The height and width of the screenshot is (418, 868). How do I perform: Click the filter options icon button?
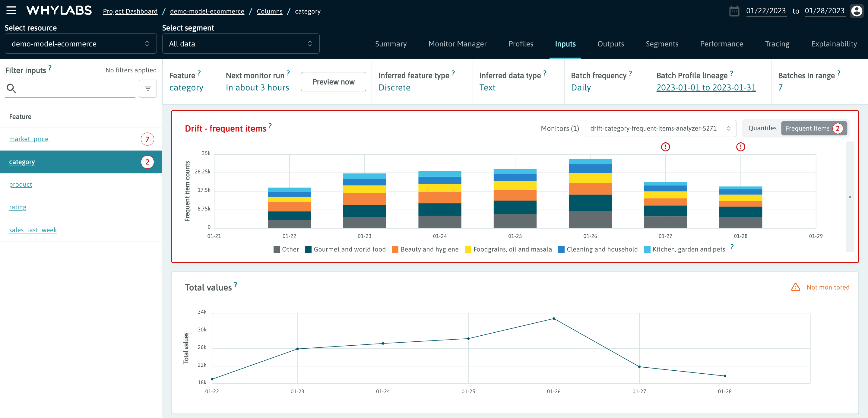(x=147, y=89)
